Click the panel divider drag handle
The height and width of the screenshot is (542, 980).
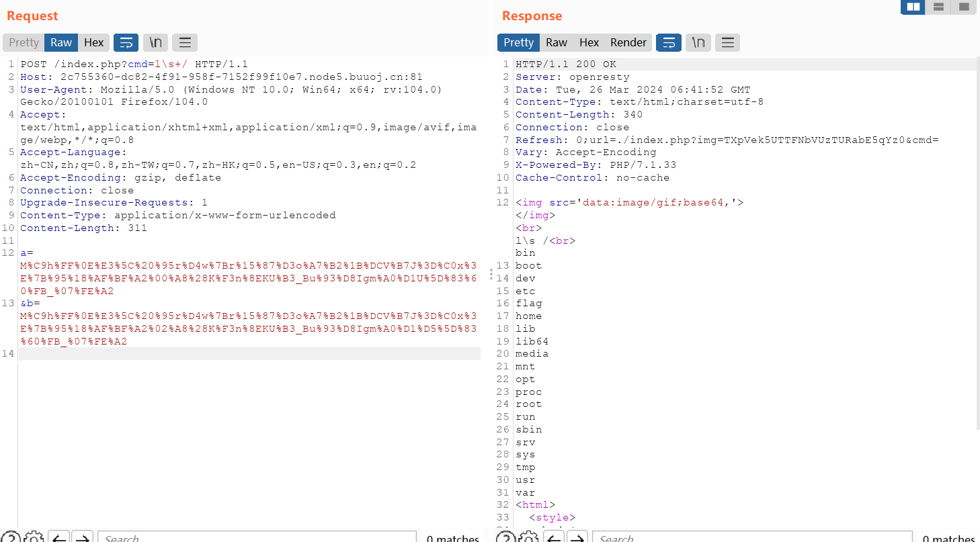(x=491, y=274)
